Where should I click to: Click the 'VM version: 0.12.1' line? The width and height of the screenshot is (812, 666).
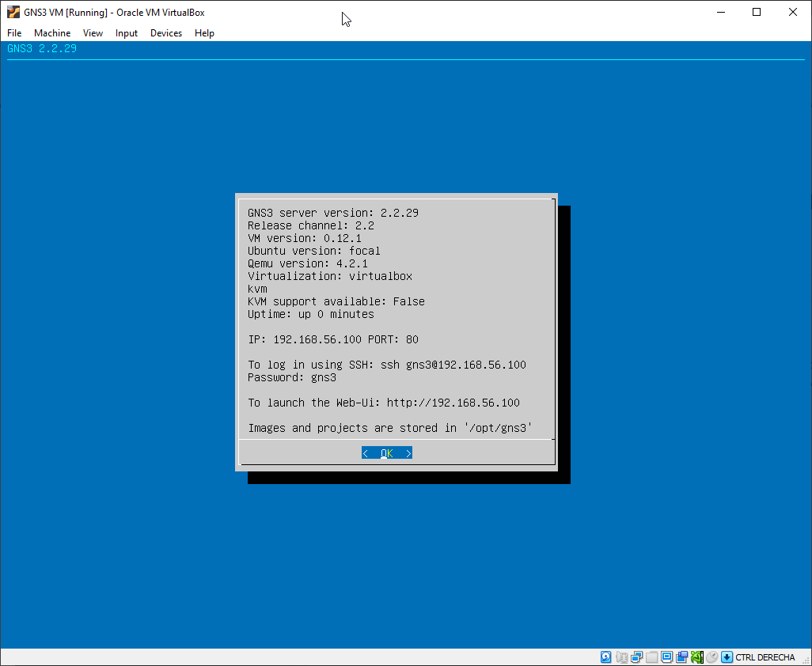(305, 238)
